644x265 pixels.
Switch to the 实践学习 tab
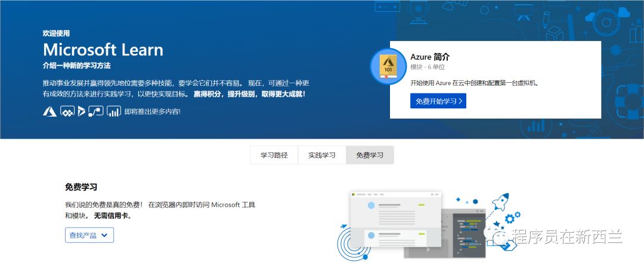[322, 155]
